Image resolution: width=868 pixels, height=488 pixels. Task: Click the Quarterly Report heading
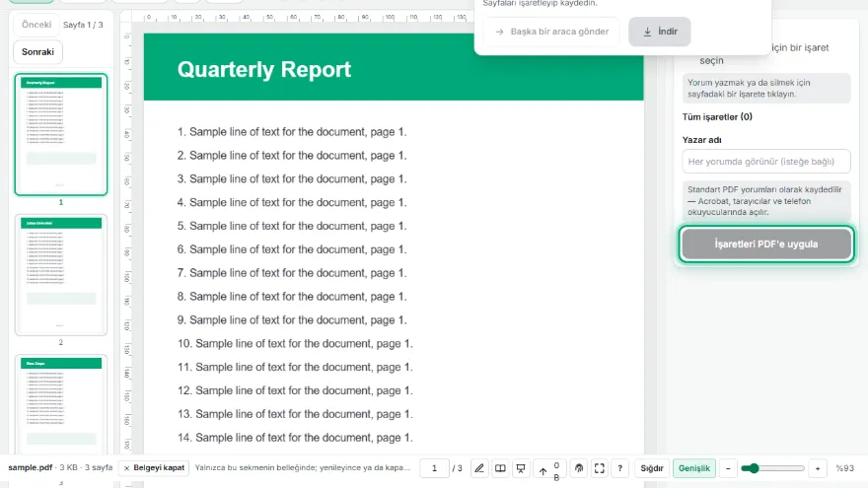(264, 70)
